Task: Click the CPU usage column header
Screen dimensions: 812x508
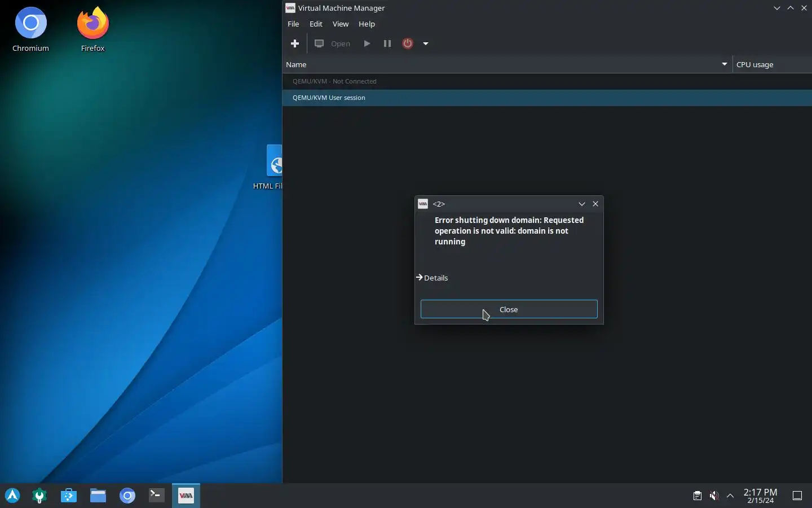Action: pos(772,64)
